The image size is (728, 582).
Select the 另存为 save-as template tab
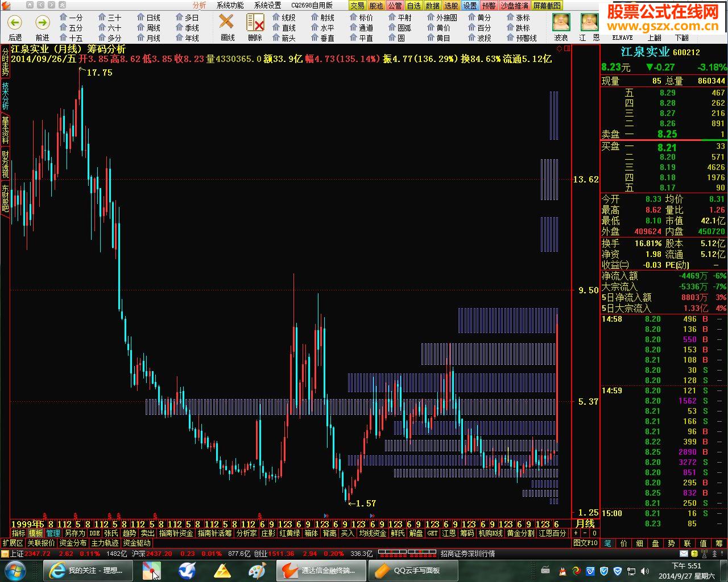(x=75, y=533)
